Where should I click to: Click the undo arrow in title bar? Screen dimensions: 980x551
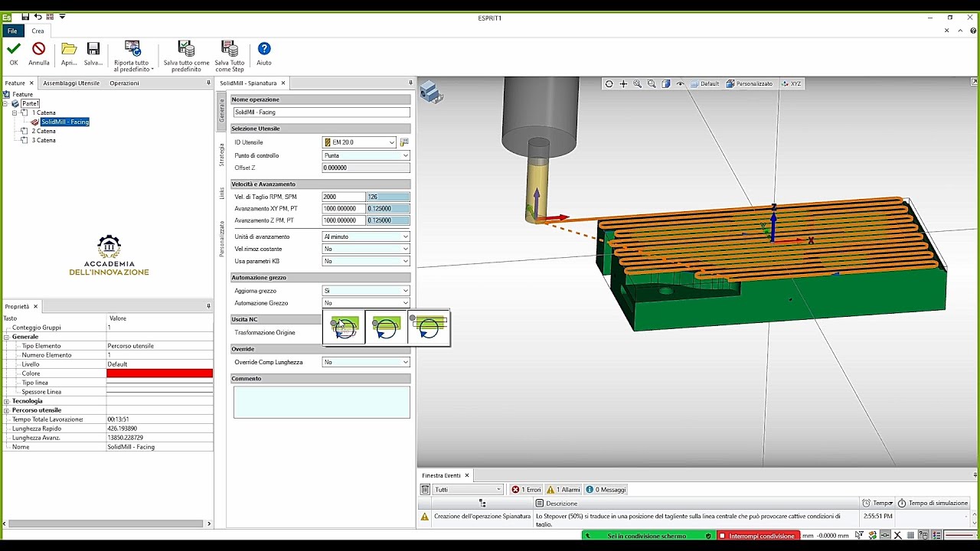pos(38,16)
